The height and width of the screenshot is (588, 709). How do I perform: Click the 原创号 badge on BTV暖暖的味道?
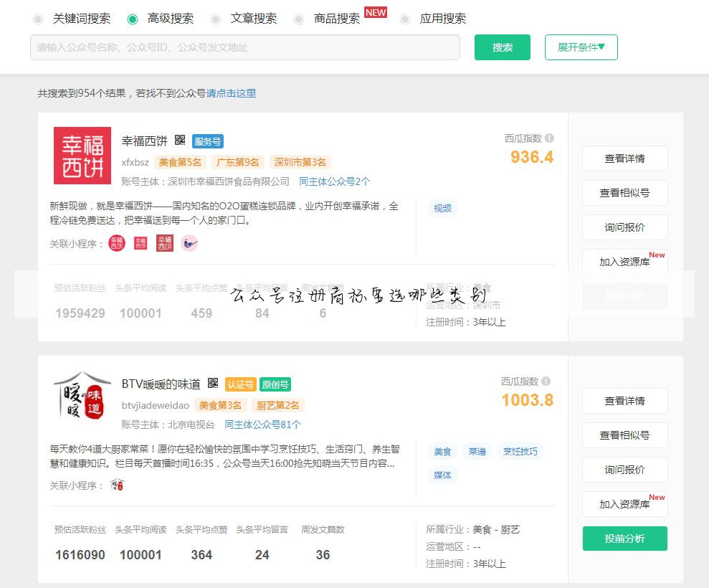click(x=276, y=384)
